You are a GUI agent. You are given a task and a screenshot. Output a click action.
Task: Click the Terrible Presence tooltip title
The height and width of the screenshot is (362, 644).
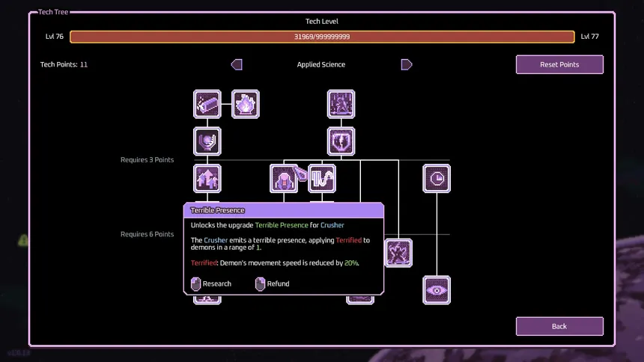pyautogui.click(x=217, y=210)
